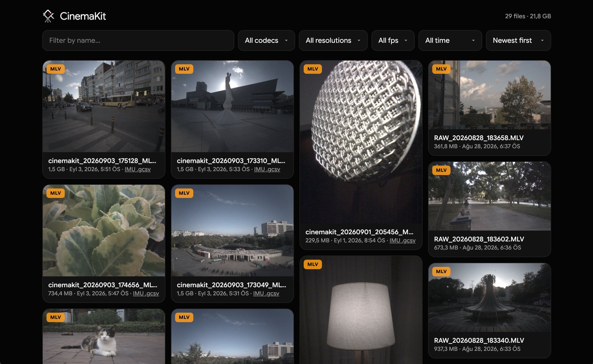The height and width of the screenshot is (364, 593).
Task: Click MLV badge on lamp clip
Action: click(313, 265)
